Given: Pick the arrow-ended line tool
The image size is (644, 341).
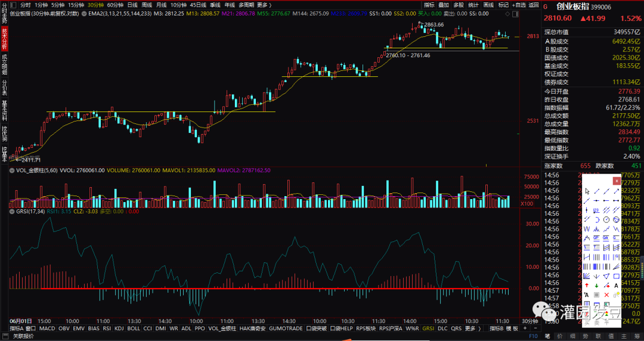Looking at the screenshot, I should pos(616,191).
